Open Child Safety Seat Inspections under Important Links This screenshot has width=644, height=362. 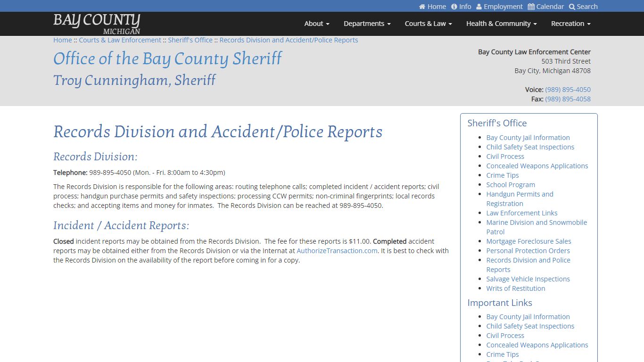tap(530, 326)
